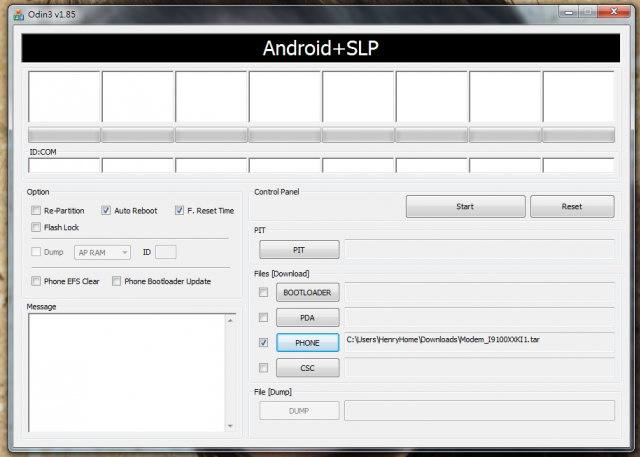
Task: Click the BOOTLOADER file button
Action: 307,293
